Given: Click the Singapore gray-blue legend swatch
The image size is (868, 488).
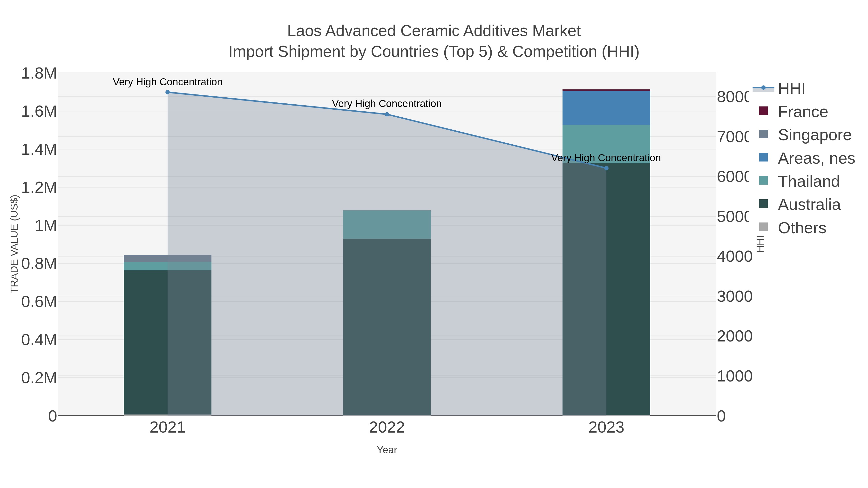Looking at the screenshot, I should pos(763,134).
